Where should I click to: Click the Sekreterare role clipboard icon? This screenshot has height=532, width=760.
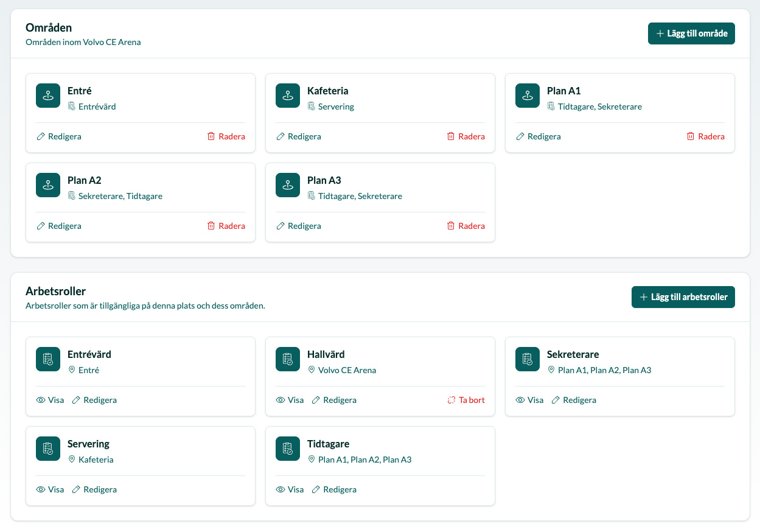[528, 359]
